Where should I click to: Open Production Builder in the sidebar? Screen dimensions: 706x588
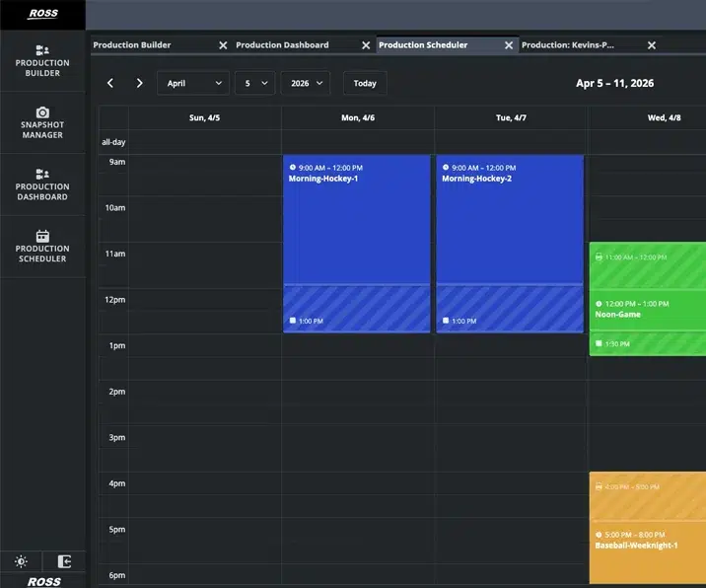42,61
